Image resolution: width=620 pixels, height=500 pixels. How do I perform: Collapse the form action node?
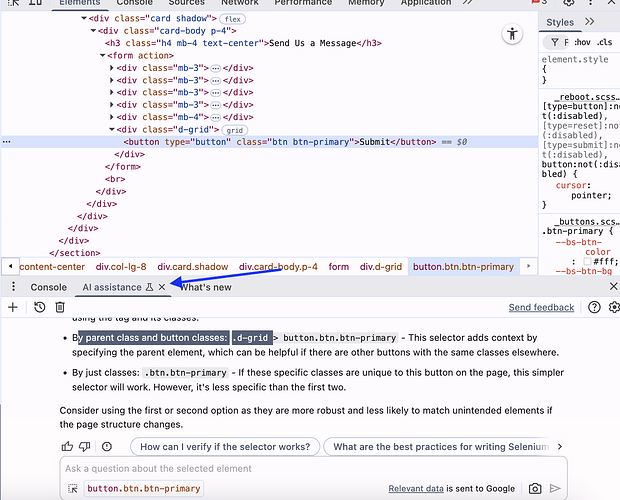(x=102, y=55)
